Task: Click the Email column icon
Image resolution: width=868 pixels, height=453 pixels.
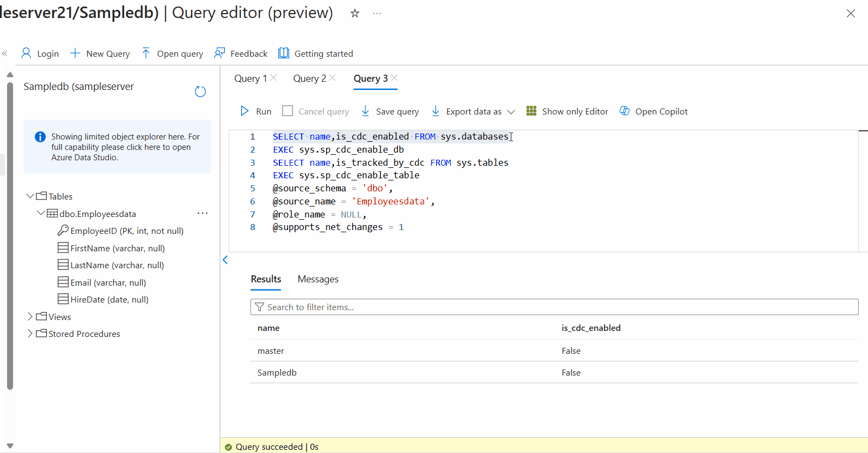Action: 63,282
